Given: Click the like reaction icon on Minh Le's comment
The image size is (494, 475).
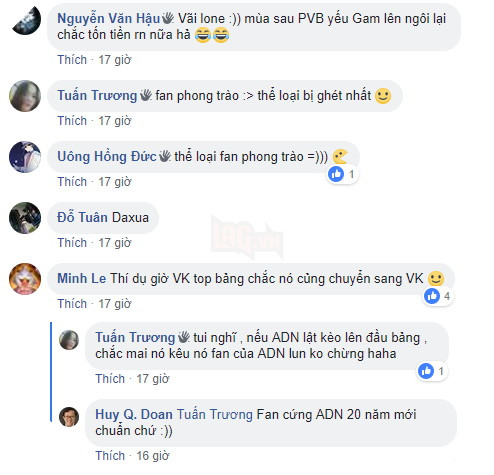Looking at the screenshot, I should click(x=432, y=296).
